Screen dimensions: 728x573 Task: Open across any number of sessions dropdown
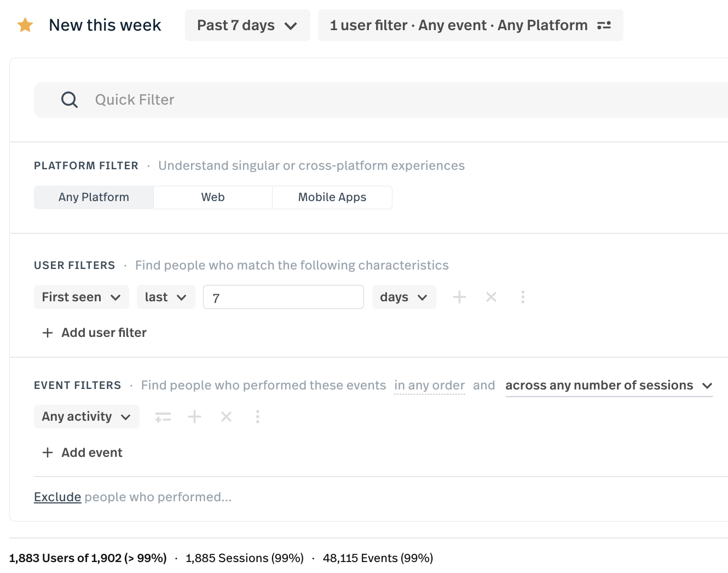pyautogui.click(x=608, y=386)
